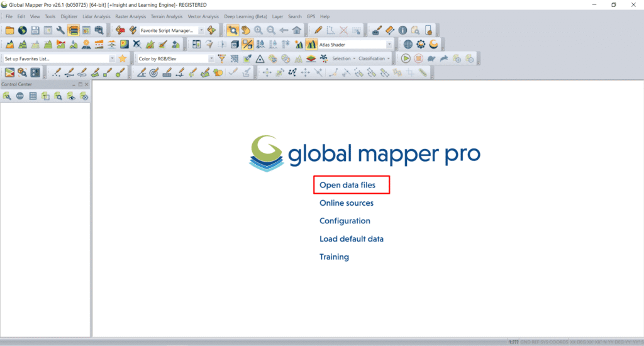Viewport: 644px width, 346px height.
Task: Click the Open Data Files folder icon
Action: coord(9,30)
